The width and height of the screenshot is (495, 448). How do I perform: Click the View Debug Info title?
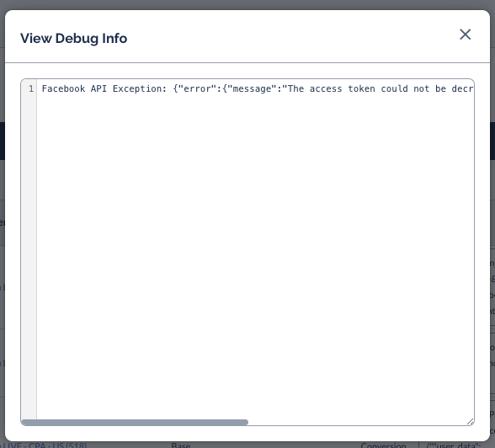pyautogui.click(x=74, y=38)
